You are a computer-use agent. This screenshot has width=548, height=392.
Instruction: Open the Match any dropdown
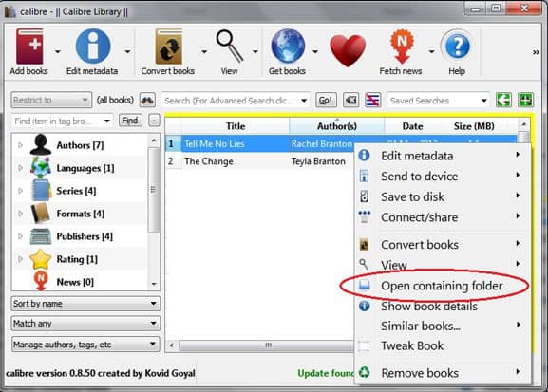coord(85,324)
